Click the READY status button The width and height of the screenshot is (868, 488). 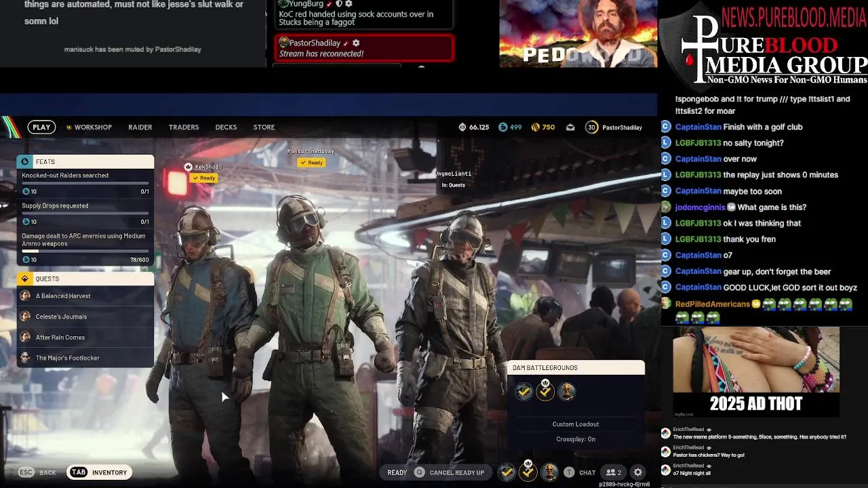pyautogui.click(x=397, y=472)
